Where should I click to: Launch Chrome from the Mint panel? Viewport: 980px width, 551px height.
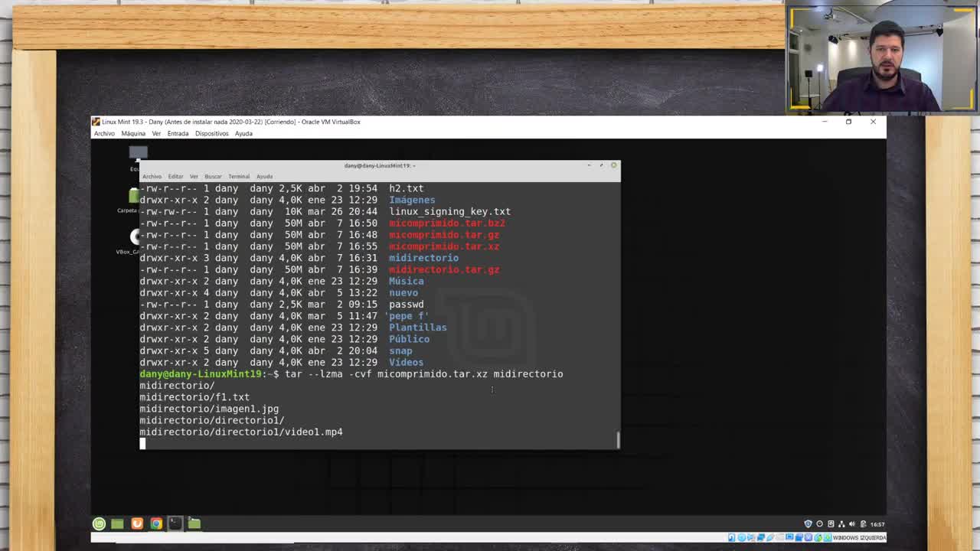click(x=156, y=523)
